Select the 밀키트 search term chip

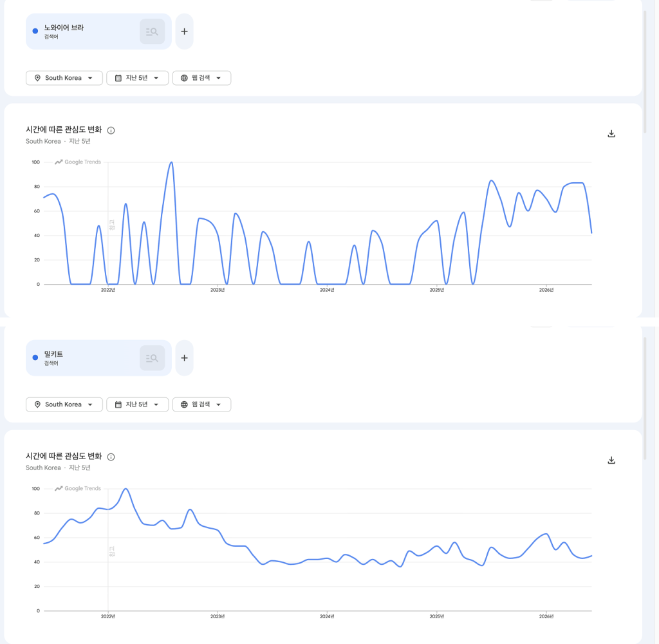83,358
